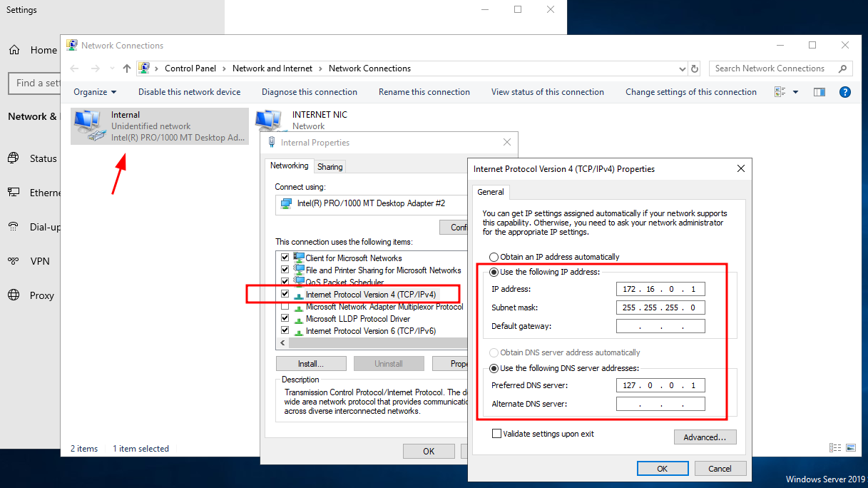Toggle Internet Protocol Version 4 checkbox

coord(285,294)
